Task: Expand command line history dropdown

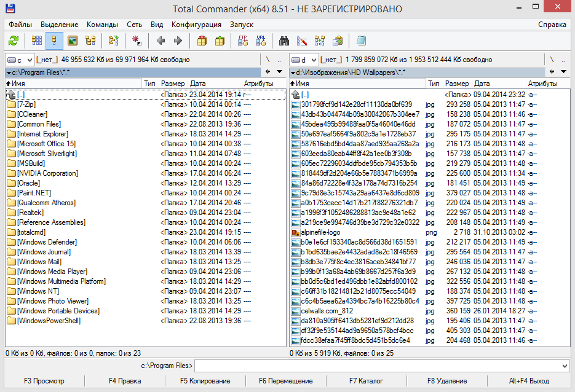Action: [565, 366]
